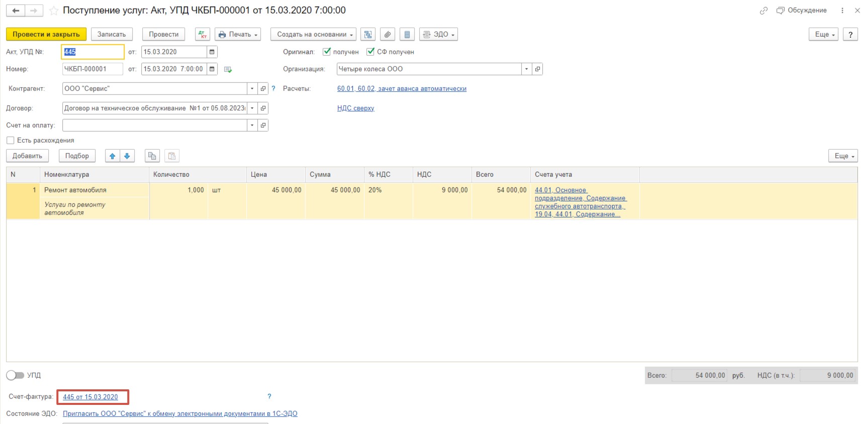Select Ремонт автомобиля nomenclature cell
868x424 pixels.
[94, 190]
